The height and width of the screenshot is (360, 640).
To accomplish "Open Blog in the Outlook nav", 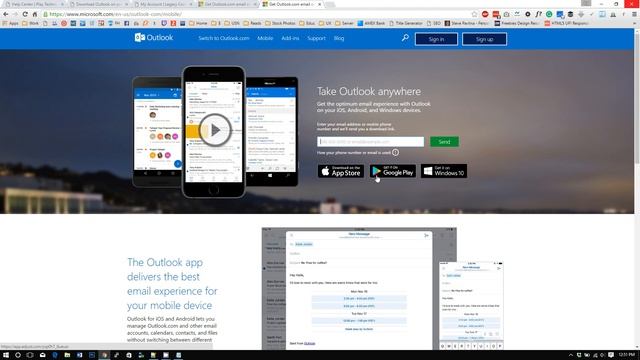I will (339, 38).
